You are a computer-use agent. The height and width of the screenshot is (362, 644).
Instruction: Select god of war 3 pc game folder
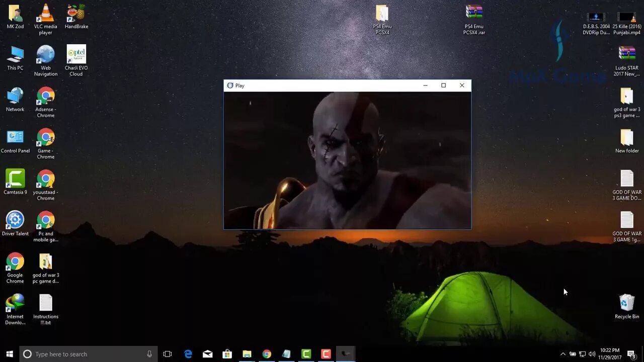click(46, 268)
